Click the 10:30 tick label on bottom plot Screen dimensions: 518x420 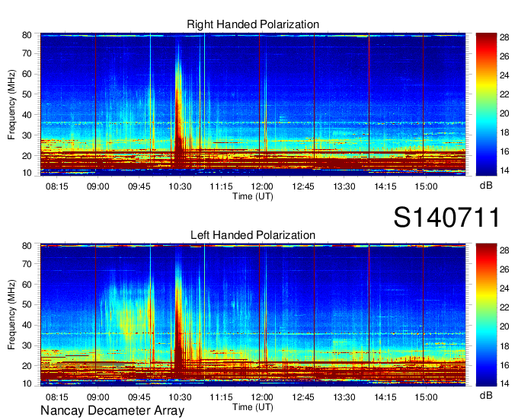point(180,397)
